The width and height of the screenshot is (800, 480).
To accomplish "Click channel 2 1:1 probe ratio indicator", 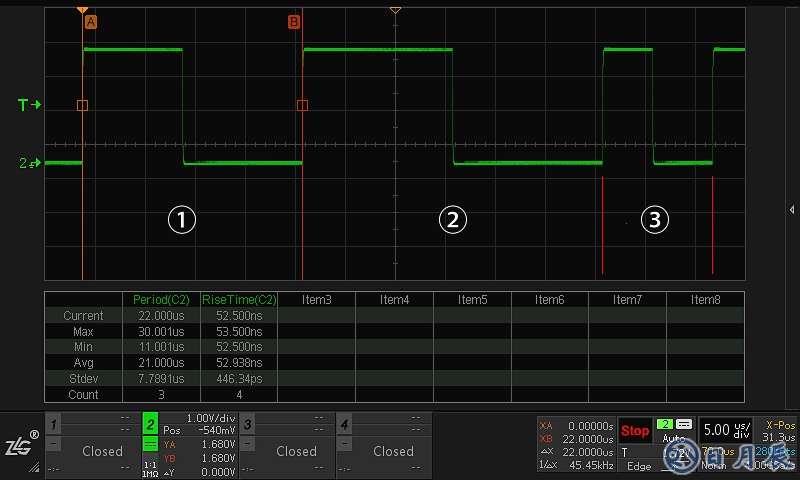I will (x=151, y=468).
